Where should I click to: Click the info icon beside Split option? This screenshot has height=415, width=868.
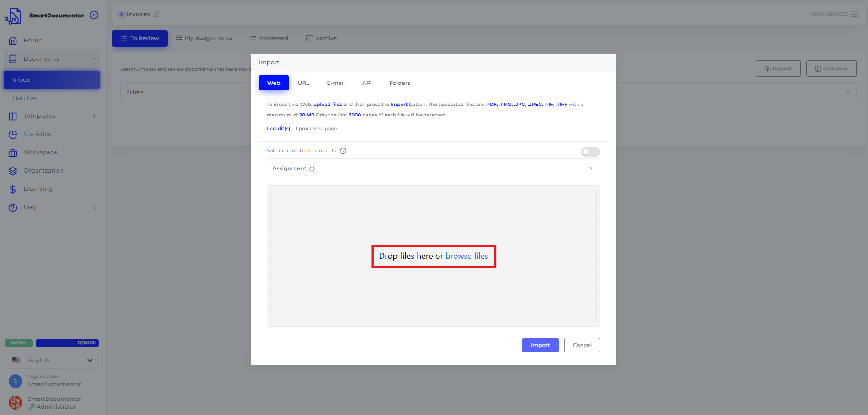(343, 151)
